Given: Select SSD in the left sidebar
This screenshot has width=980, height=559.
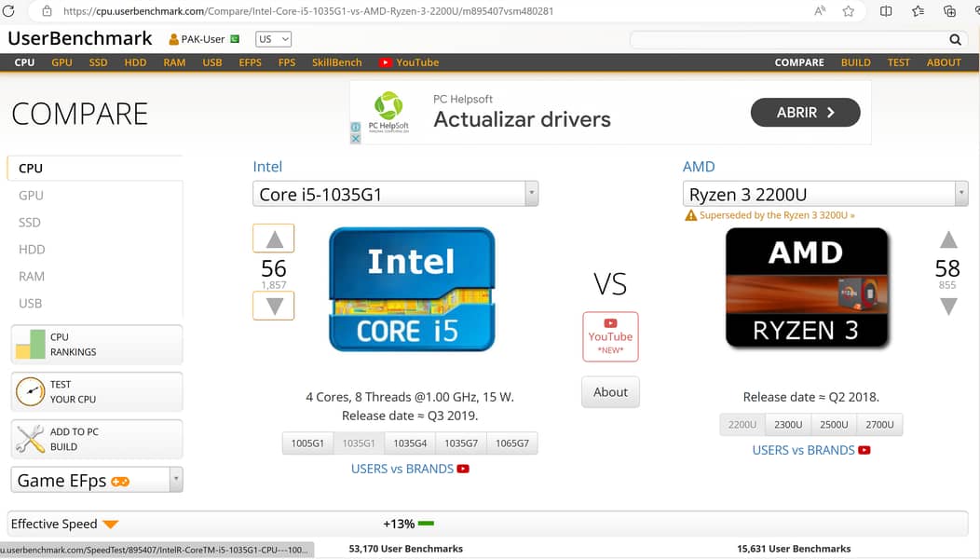Looking at the screenshot, I should [x=30, y=223].
